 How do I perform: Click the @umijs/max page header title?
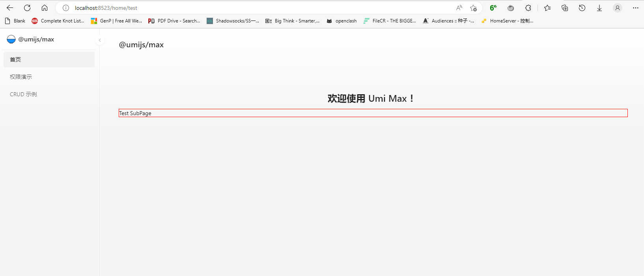141,45
